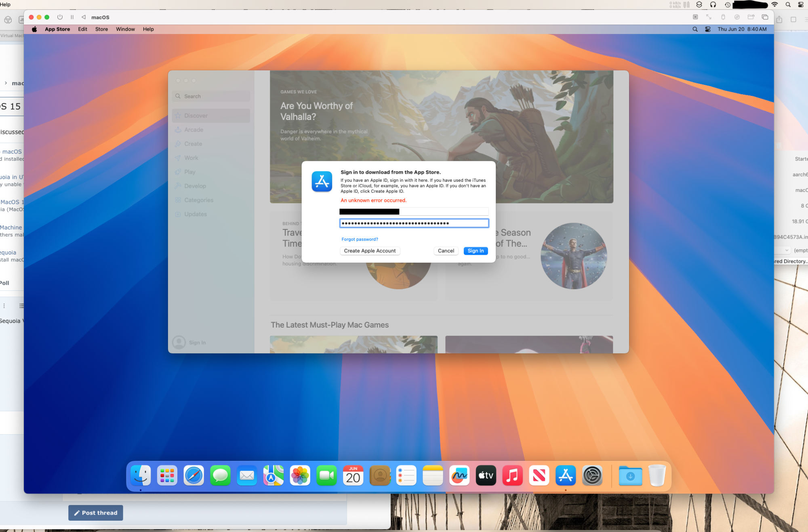808x532 pixels.
Task: Click the password input field
Action: click(x=414, y=223)
